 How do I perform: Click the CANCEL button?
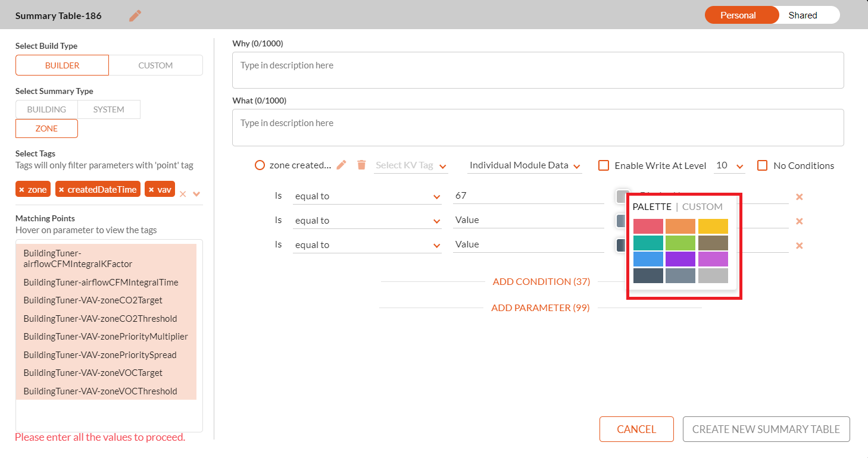(x=636, y=429)
